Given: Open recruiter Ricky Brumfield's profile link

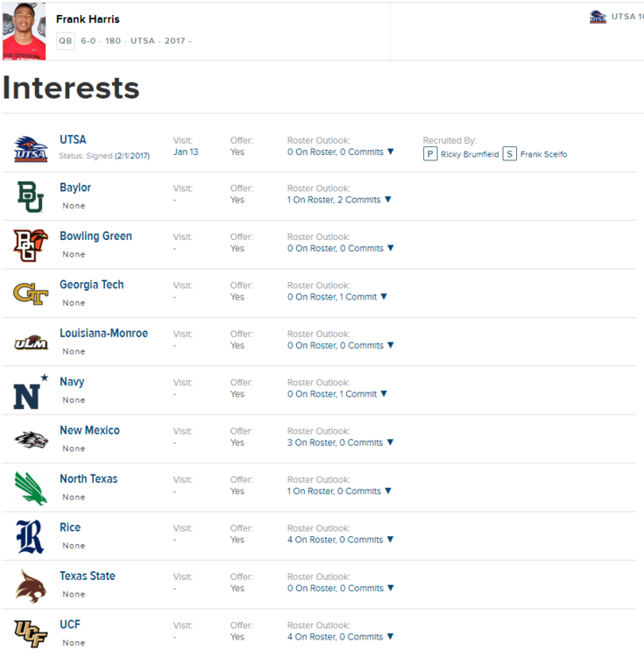Looking at the screenshot, I should click(470, 155).
